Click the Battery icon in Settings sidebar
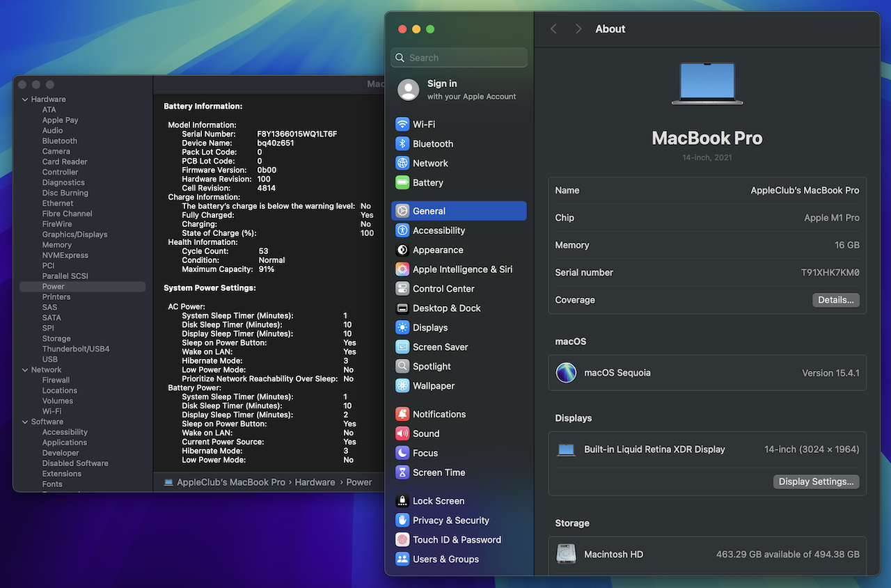 tap(402, 182)
